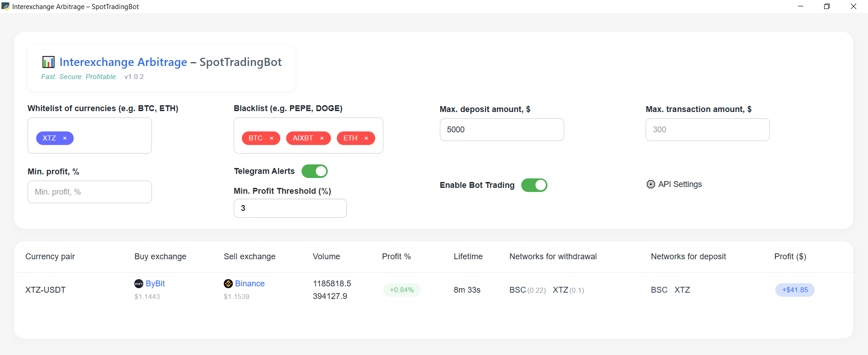Focus the Min. profit % input field

coord(90,192)
